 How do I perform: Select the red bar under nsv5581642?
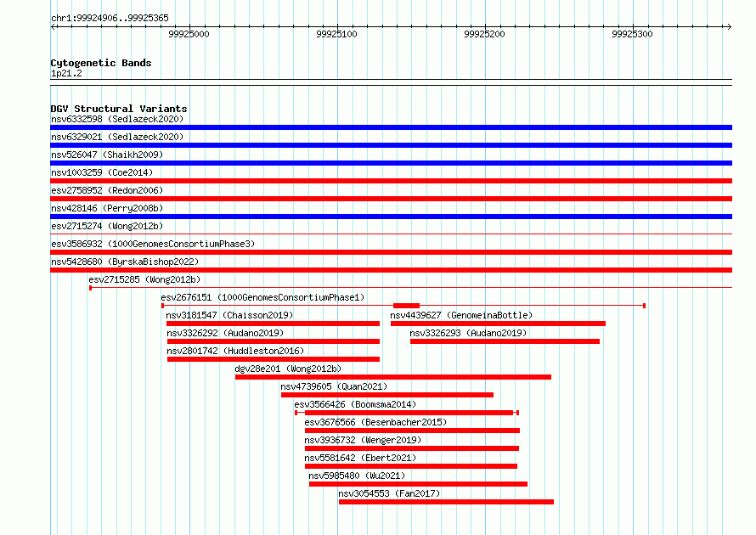pos(411,466)
